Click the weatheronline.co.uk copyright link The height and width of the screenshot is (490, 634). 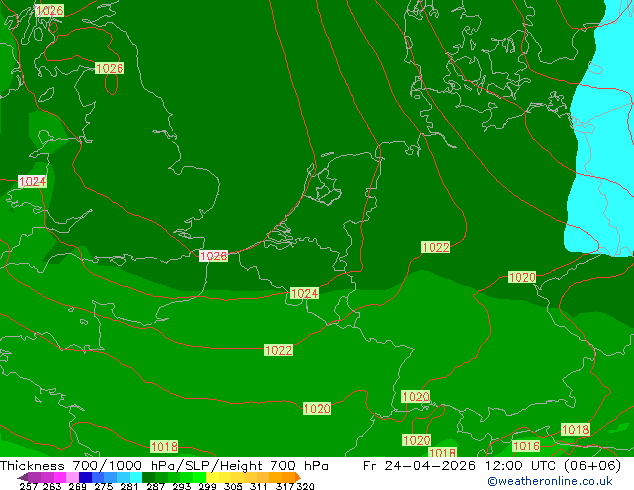coord(550,481)
